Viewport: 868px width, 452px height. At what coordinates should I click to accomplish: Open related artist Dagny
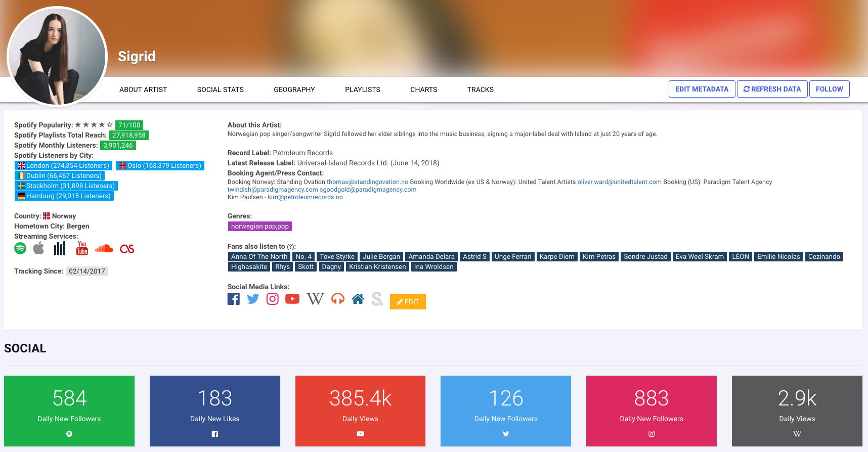(331, 266)
